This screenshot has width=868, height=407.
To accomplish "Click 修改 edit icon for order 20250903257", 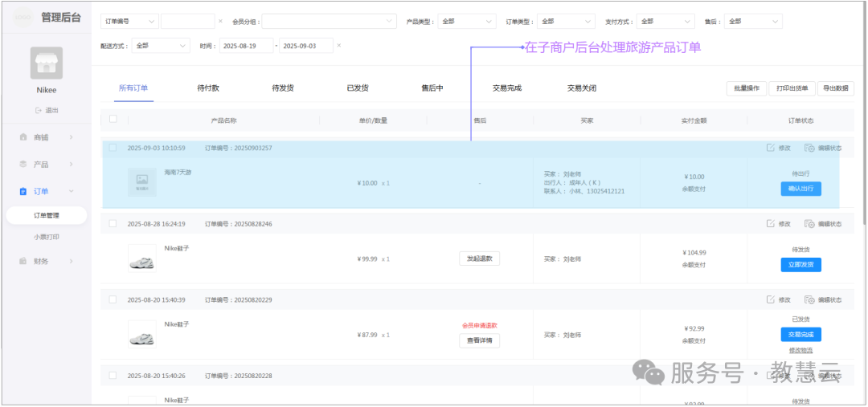I will tap(771, 148).
